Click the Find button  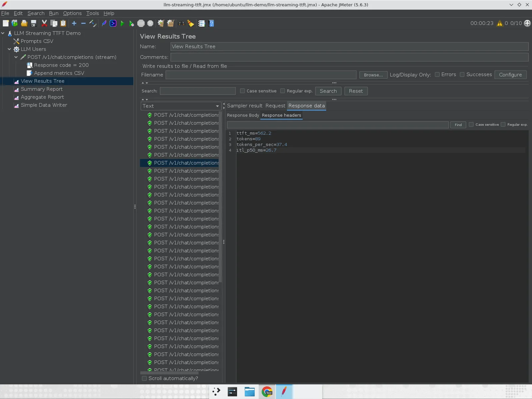(458, 125)
